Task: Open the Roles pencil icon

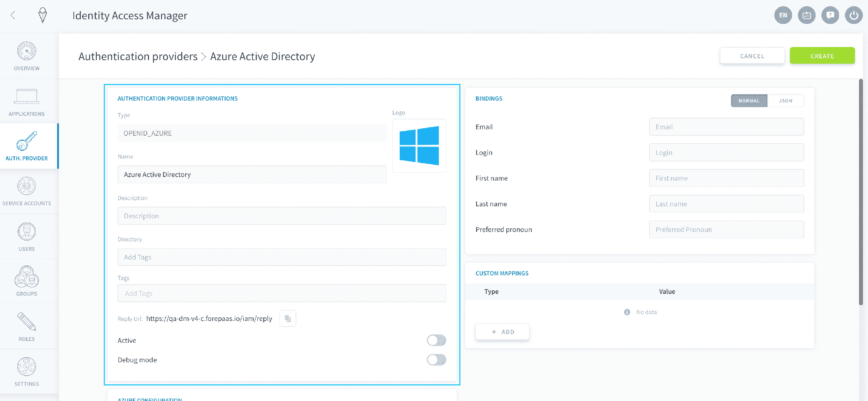Action: (27, 321)
